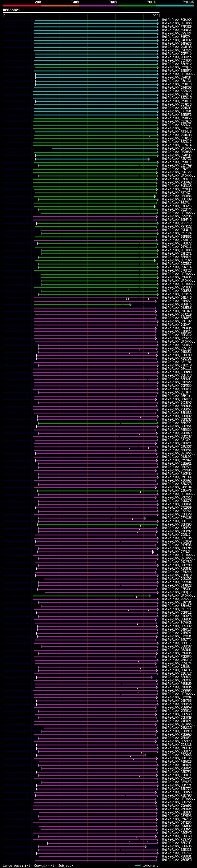This screenshot has width=197, height=868.
Task: Select the UniRef100_A3A1G1 entry
Action: [177, 81]
